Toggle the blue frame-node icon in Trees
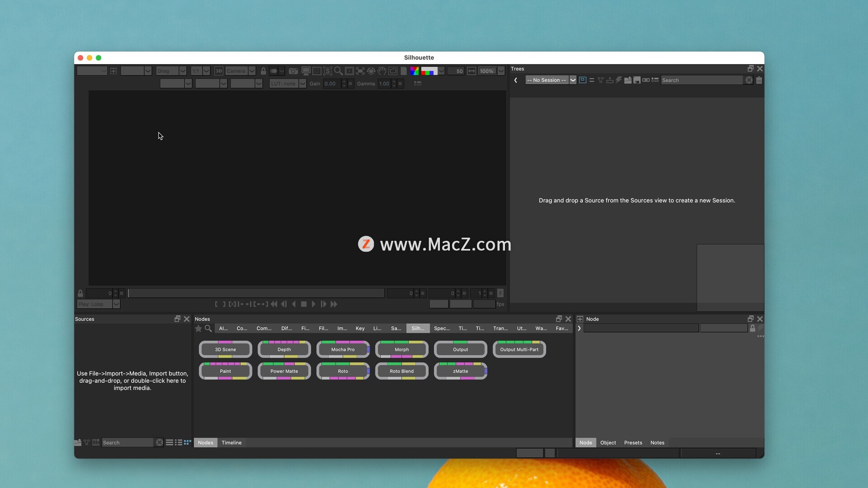The height and width of the screenshot is (488, 868). [x=582, y=80]
